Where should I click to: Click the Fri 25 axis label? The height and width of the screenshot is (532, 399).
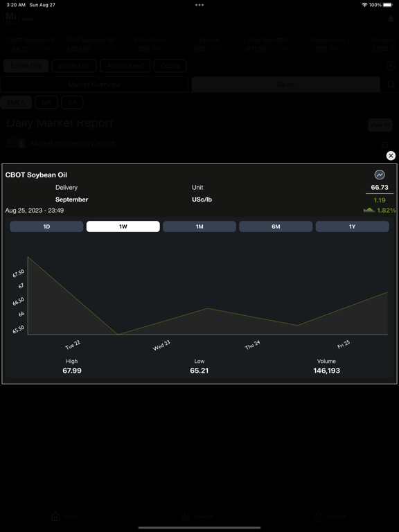tap(344, 344)
